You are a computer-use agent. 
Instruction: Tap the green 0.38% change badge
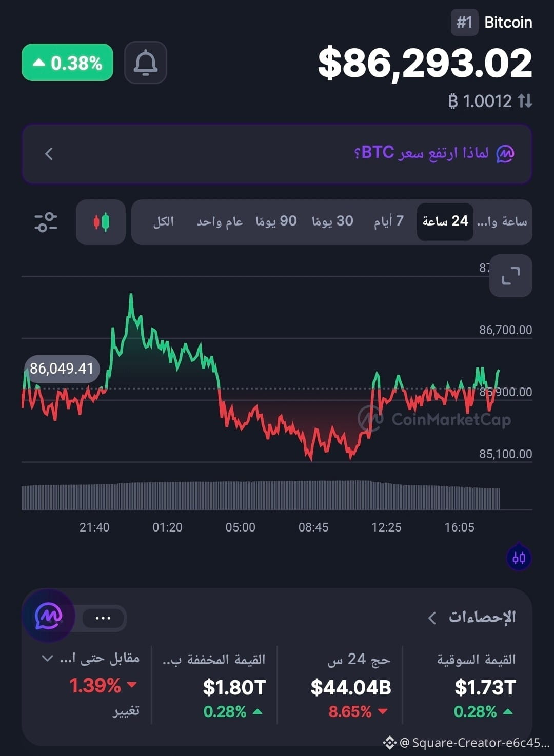(67, 63)
